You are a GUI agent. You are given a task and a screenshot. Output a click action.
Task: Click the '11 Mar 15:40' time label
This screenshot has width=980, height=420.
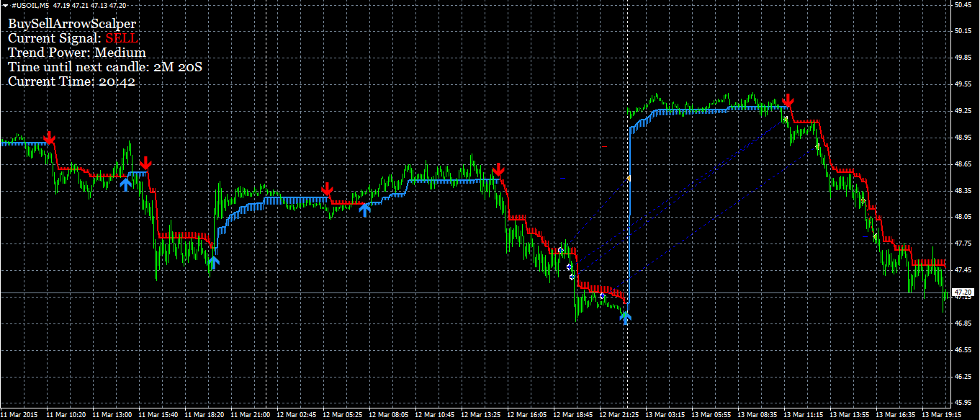tap(158, 415)
